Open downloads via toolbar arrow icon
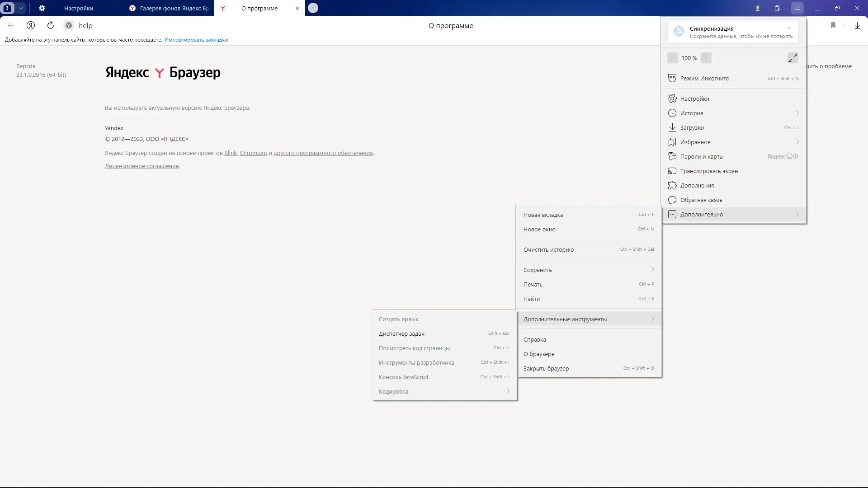This screenshot has width=868, height=488. pyautogui.click(x=857, y=26)
